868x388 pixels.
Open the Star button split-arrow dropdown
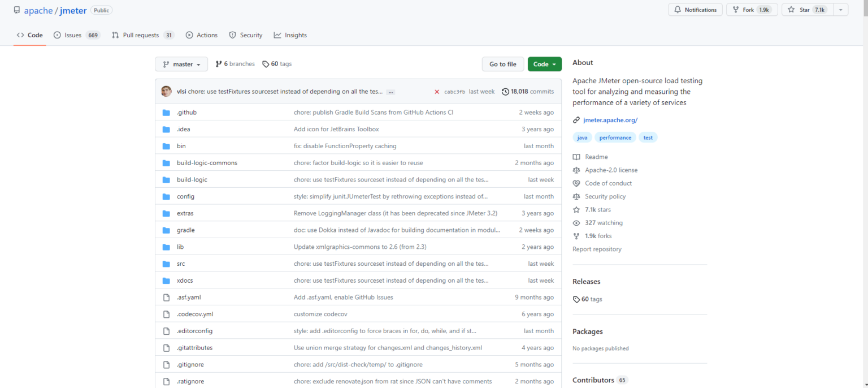840,10
